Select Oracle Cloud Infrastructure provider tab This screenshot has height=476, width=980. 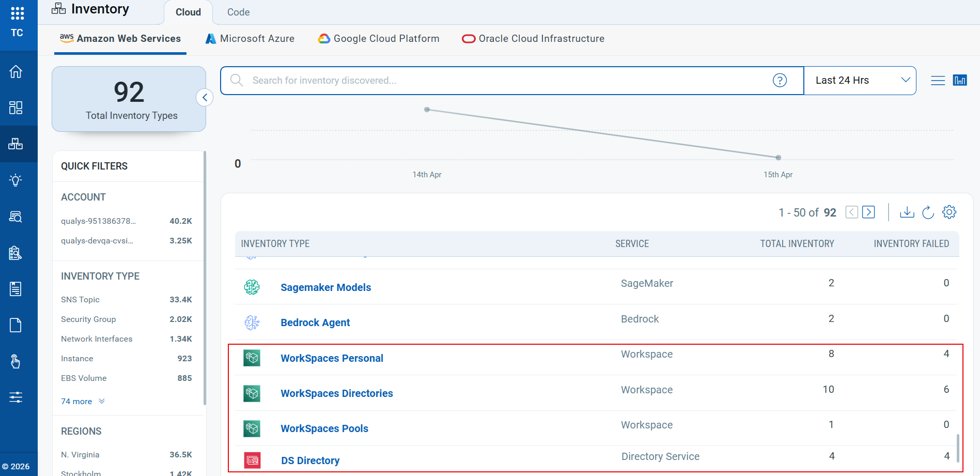(533, 39)
